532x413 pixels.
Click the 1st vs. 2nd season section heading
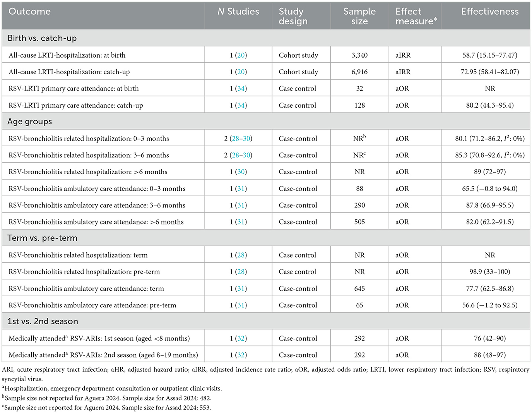(43, 321)
